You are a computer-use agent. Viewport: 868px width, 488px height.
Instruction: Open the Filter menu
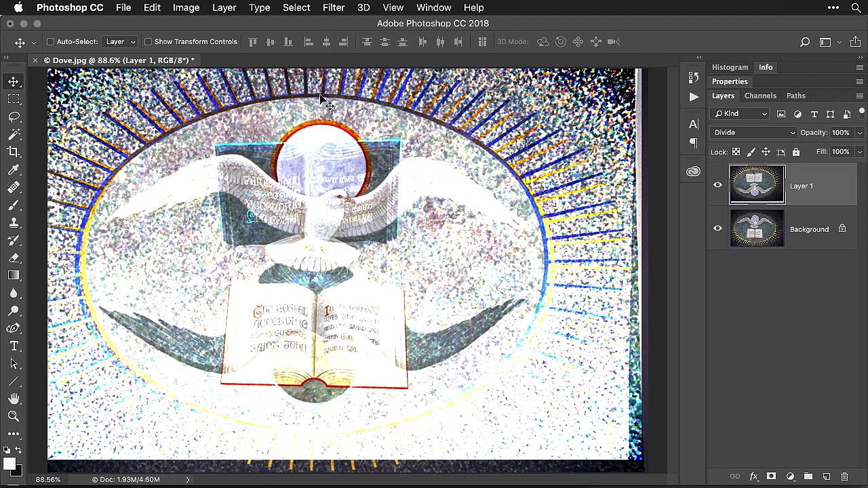coord(333,7)
